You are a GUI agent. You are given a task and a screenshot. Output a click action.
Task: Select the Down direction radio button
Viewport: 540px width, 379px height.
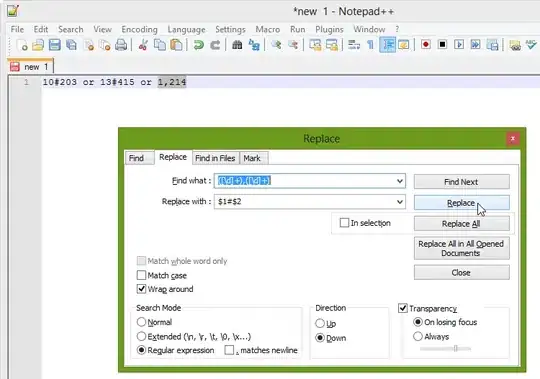pyautogui.click(x=320, y=338)
